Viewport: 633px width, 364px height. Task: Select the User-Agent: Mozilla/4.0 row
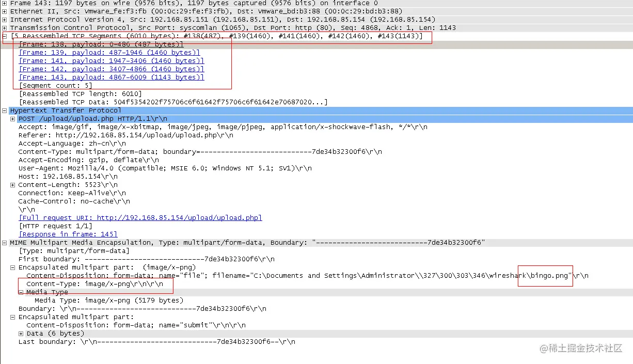pos(165,168)
